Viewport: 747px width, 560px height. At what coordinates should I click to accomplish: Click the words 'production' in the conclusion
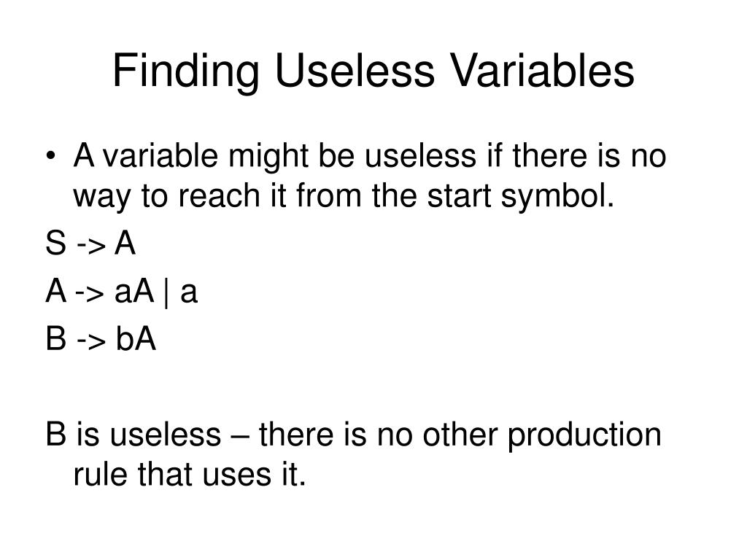pyautogui.click(x=584, y=436)
